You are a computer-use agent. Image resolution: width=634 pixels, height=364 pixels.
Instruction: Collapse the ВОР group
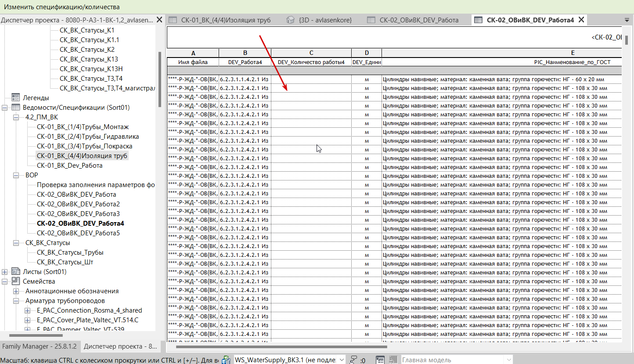click(16, 175)
